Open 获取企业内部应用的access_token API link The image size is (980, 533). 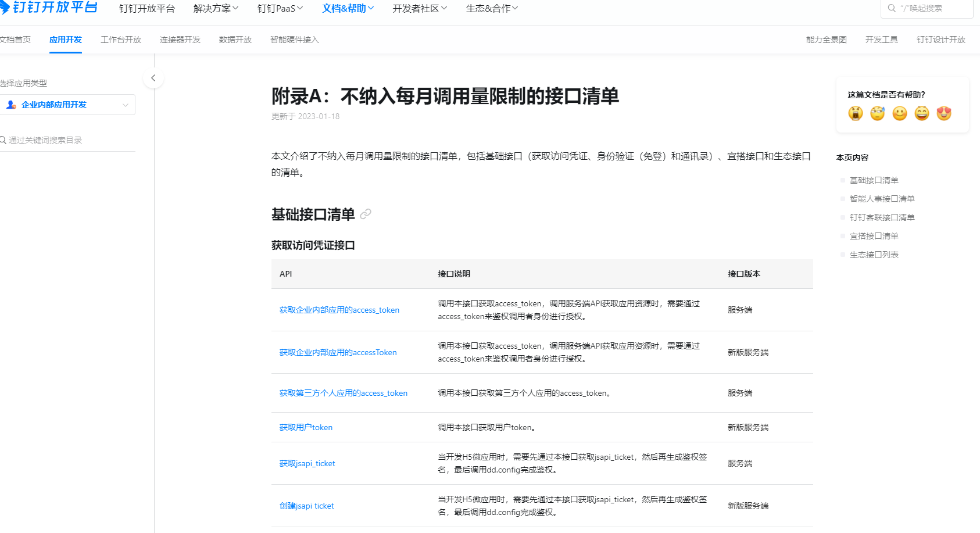(x=339, y=310)
